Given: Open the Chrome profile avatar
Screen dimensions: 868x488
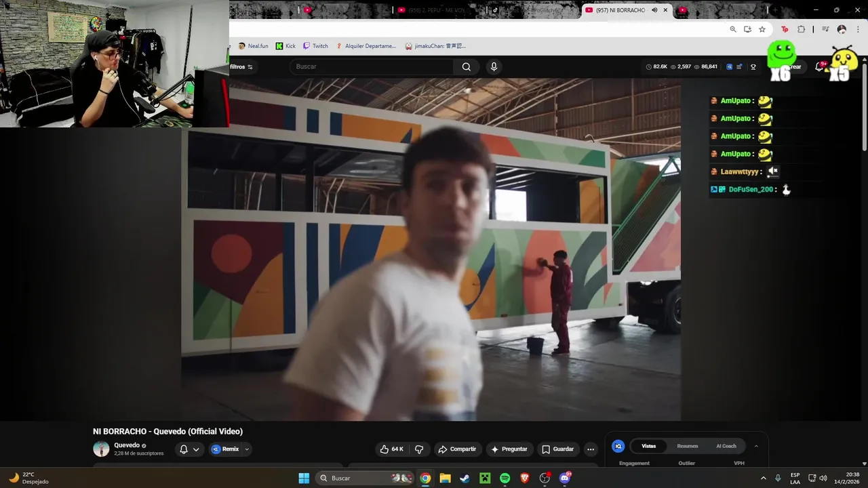Looking at the screenshot, I should point(842,29).
